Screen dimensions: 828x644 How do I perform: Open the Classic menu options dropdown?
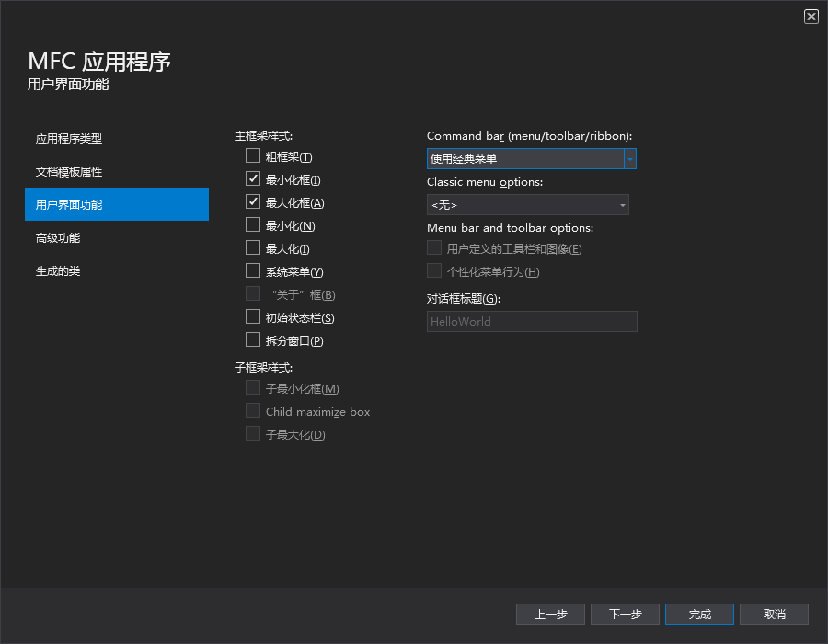click(623, 205)
